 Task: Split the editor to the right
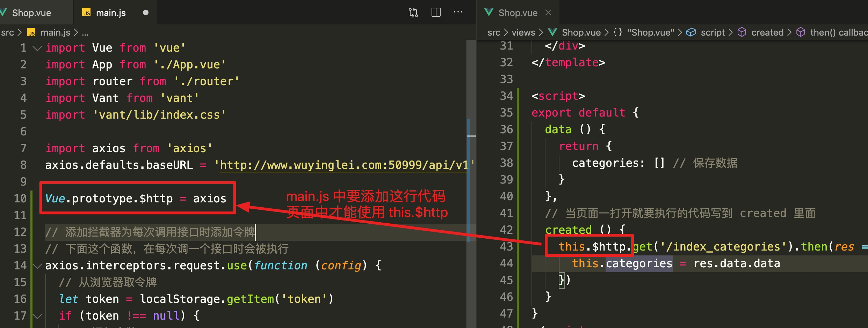(436, 13)
